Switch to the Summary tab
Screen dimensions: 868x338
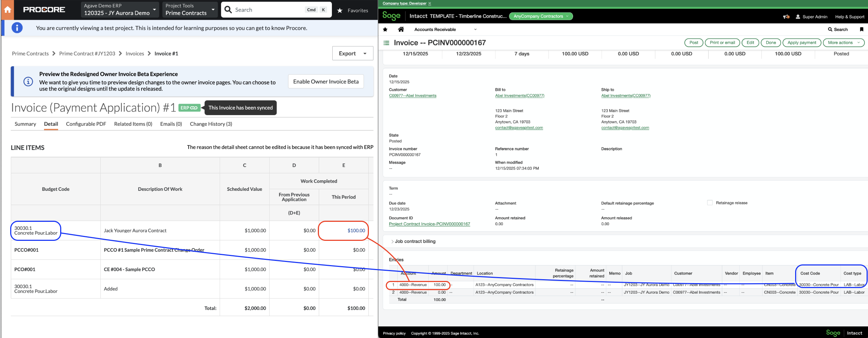click(x=25, y=124)
